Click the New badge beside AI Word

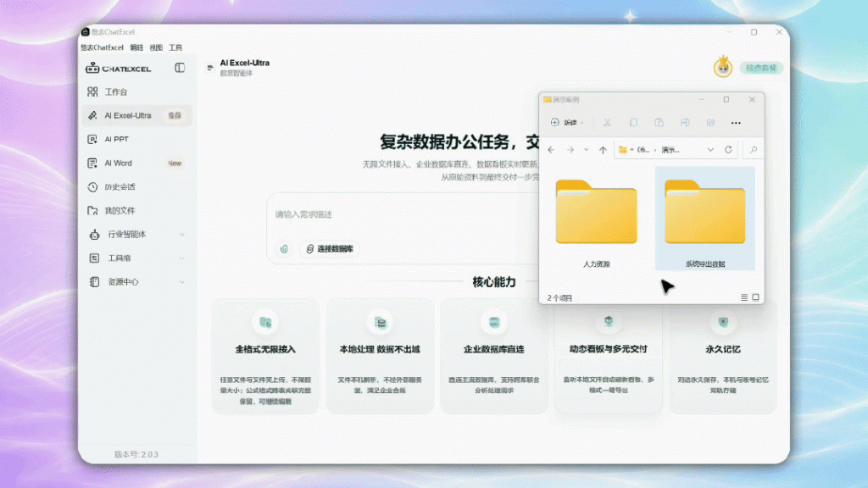click(x=175, y=164)
